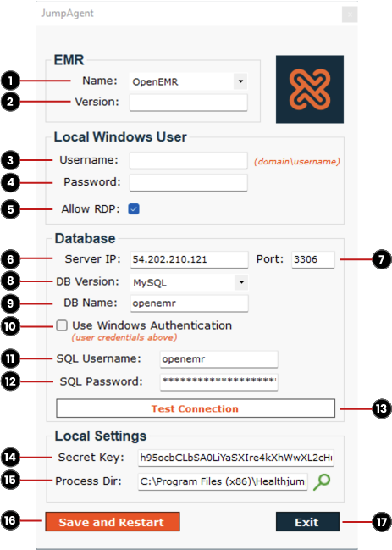Click the Test Connection button
The height and width of the screenshot is (550, 392).
pos(196,408)
